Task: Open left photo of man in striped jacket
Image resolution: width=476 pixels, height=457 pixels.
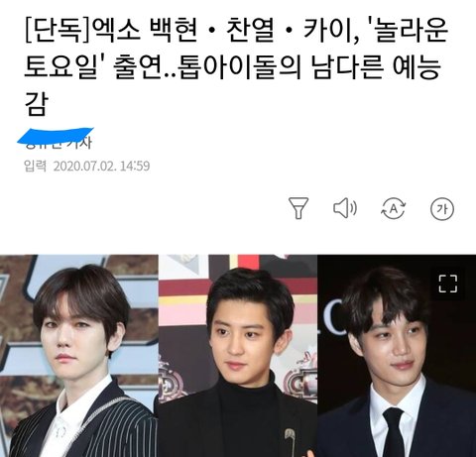Action: tap(79, 356)
